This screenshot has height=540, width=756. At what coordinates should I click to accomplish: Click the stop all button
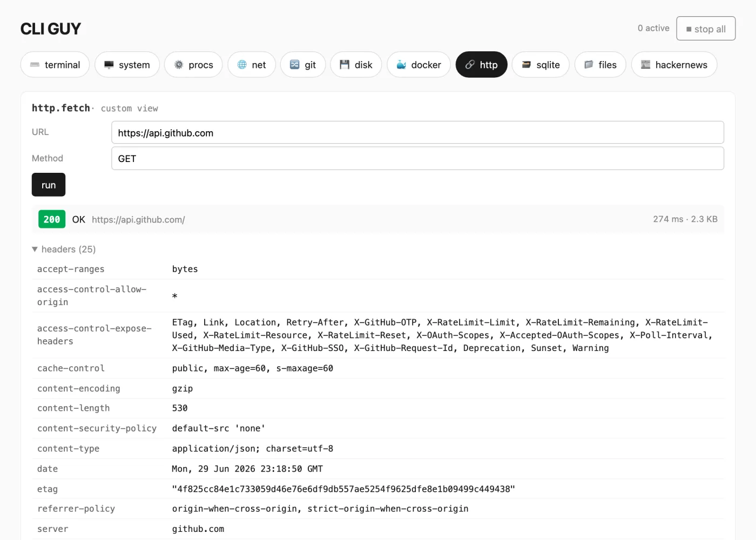(x=706, y=29)
